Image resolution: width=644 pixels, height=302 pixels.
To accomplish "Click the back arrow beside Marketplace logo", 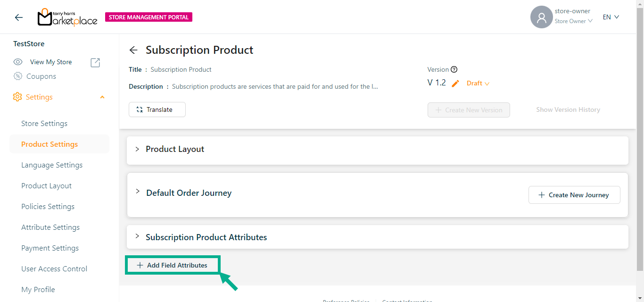I will [x=19, y=17].
